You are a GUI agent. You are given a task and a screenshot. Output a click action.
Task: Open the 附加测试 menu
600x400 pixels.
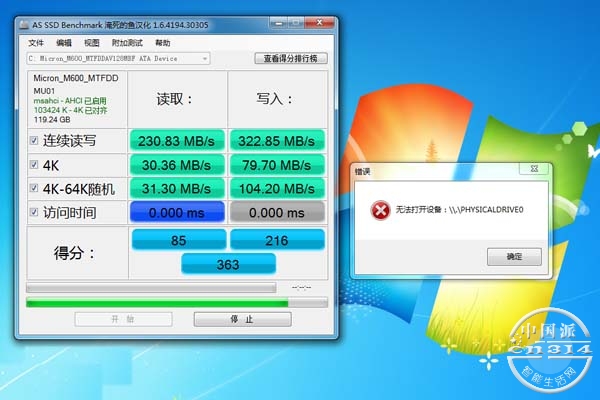[127, 43]
